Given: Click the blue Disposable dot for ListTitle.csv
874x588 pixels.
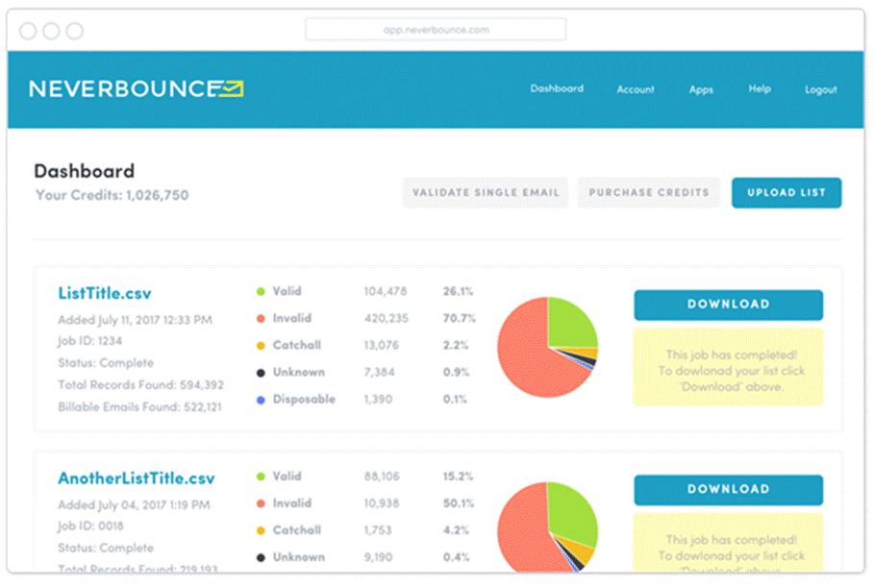Looking at the screenshot, I should pyautogui.click(x=260, y=400).
